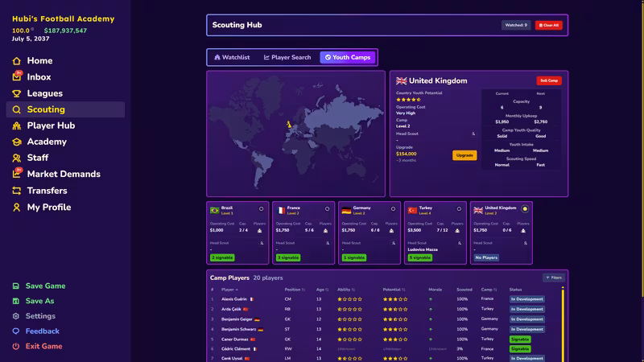Select the Germany camp radio button

click(x=393, y=209)
